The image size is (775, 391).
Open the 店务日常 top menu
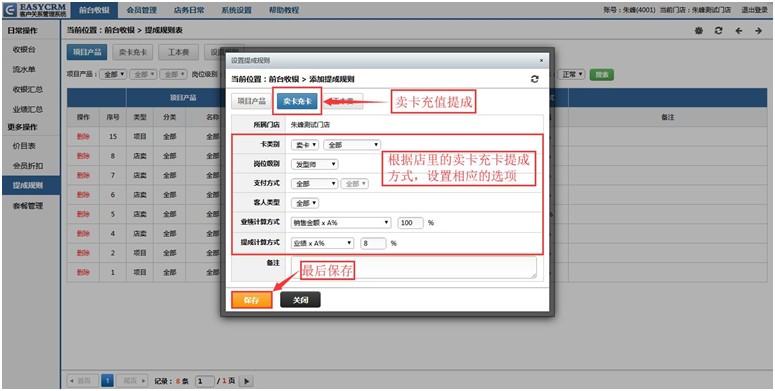pyautogui.click(x=189, y=10)
